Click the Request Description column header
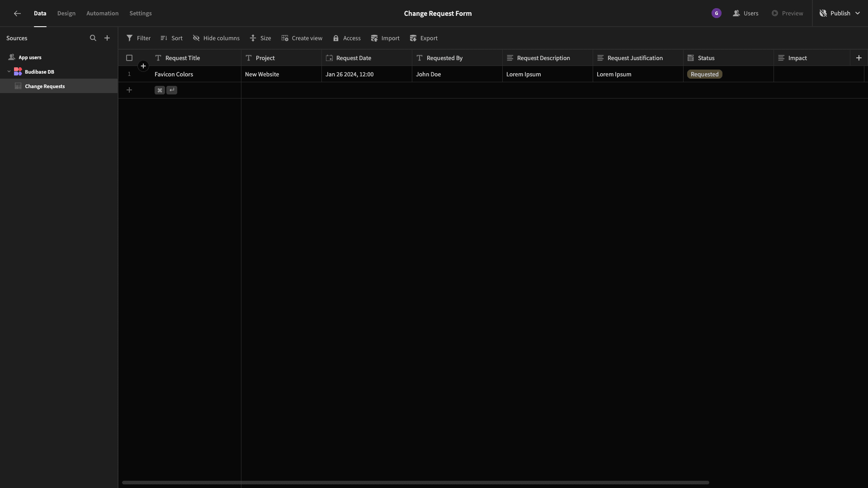Image resolution: width=868 pixels, height=488 pixels. tap(547, 58)
